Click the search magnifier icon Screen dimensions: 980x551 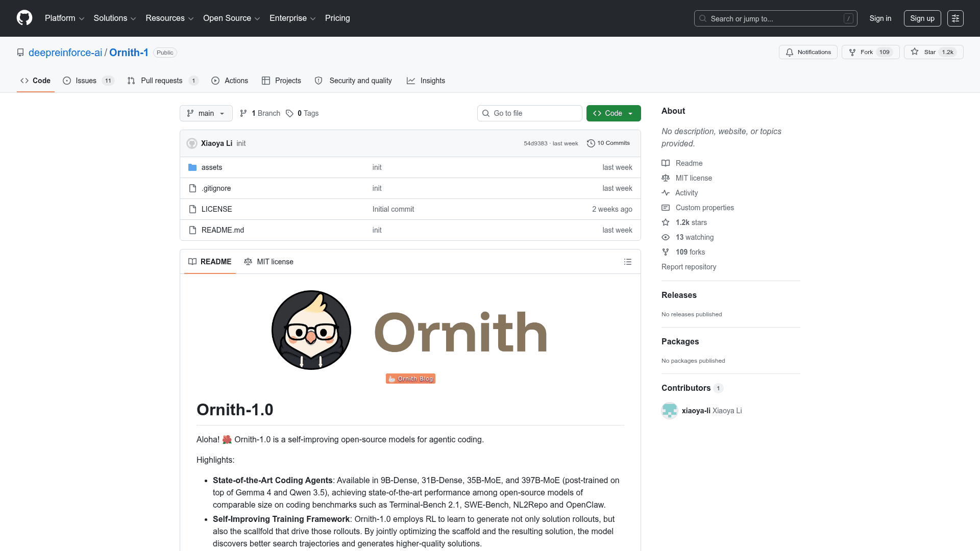coord(703,18)
